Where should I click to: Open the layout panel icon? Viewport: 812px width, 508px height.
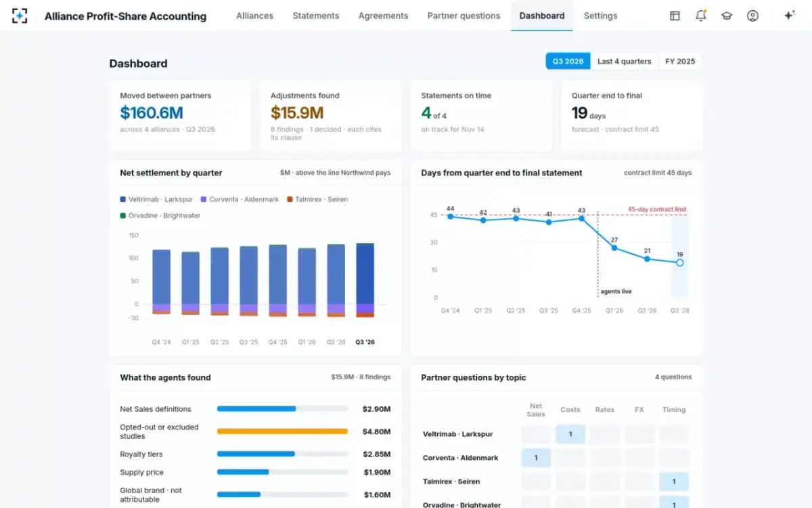click(x=675, y=16)
